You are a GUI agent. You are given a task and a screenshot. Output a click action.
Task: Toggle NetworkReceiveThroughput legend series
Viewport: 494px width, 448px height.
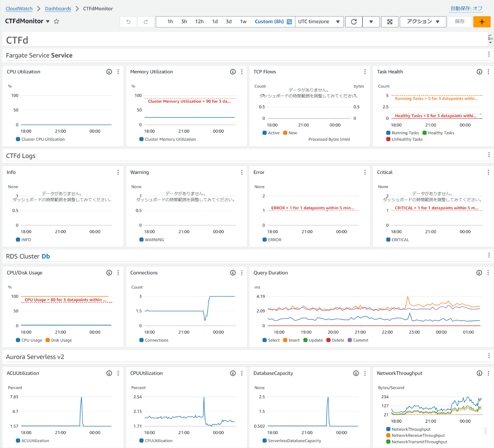416,436
